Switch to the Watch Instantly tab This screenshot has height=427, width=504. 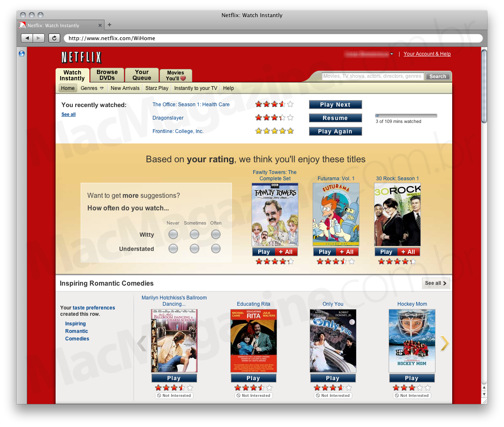[x=72, y=75]
